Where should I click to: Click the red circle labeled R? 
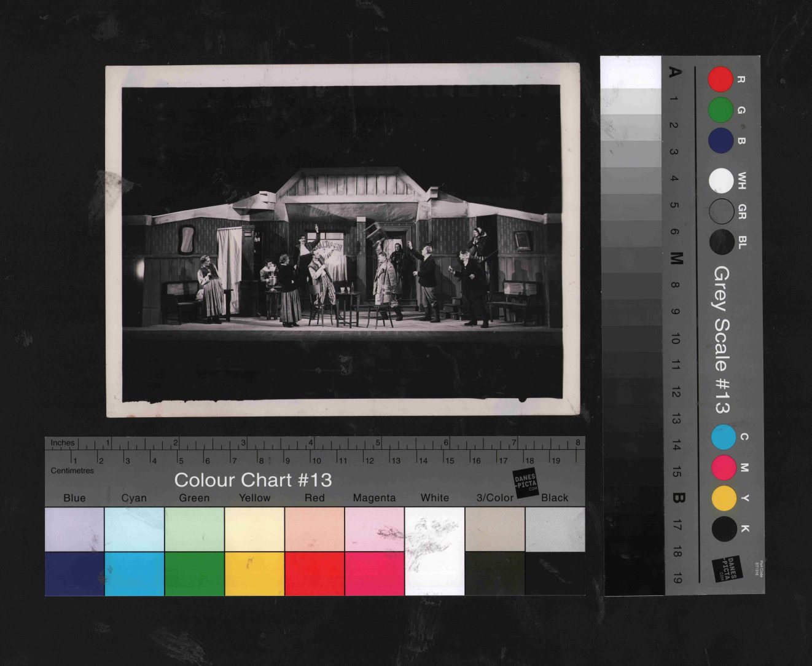720,79
